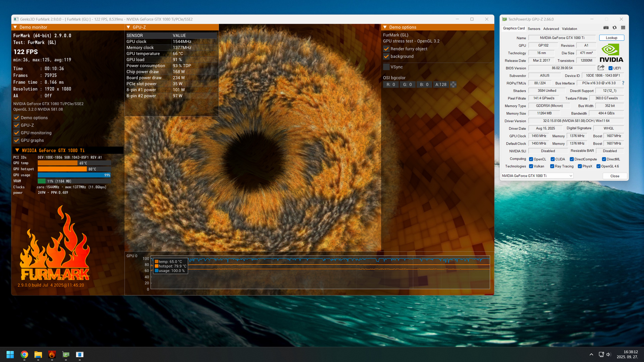Switch to the Sensors tab

click(x=534, y=29)
